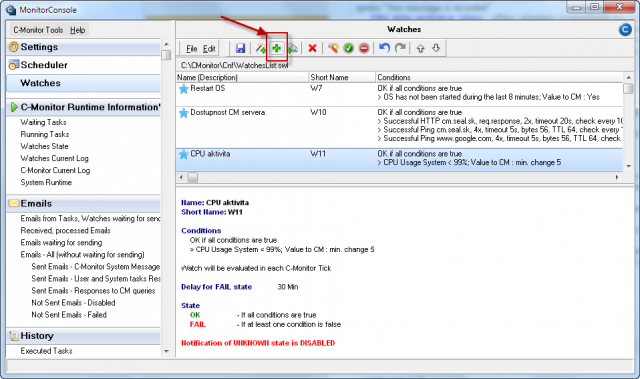The height and width of the screenshot is (379, 640).
Task: Open Received, processed Emails item
Action: click(66, 231)
